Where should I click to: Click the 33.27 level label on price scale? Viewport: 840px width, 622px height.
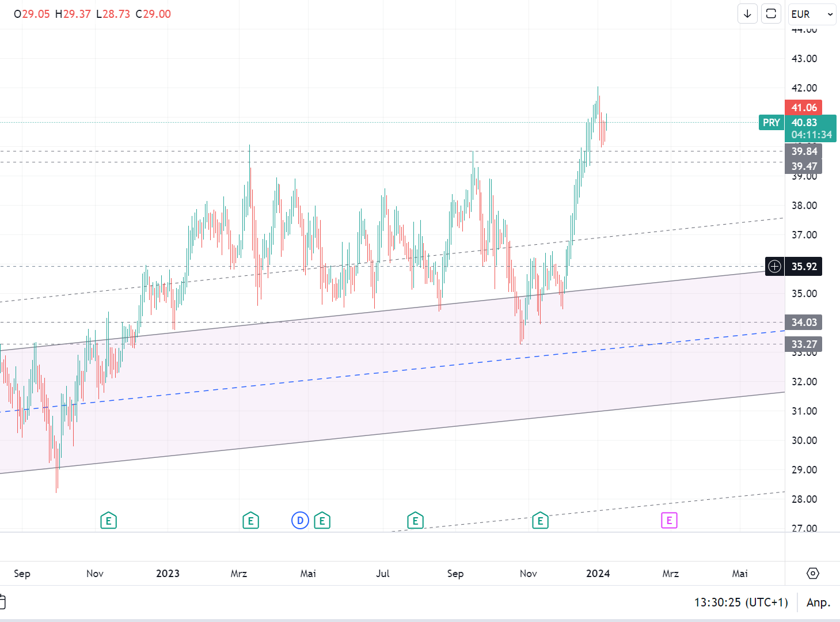point(804,344)
